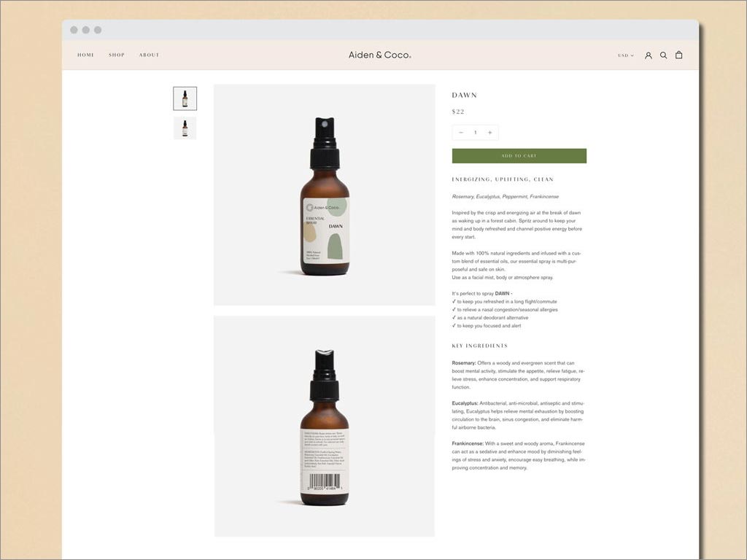Select the first bottle front thumbnail

(x=185, y=98)
